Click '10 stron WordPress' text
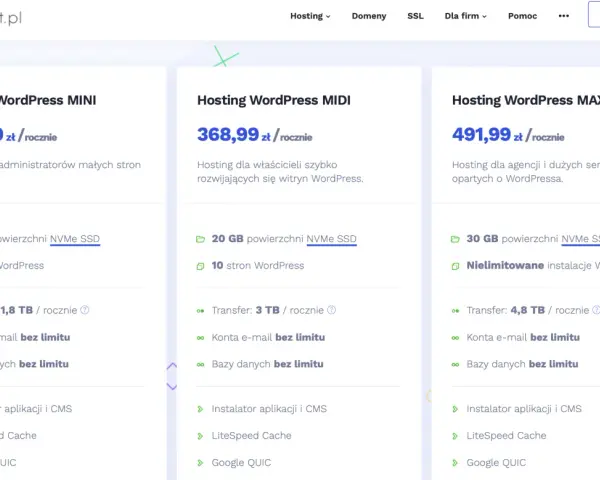Screen dimensions: 600x480 (258, 266)
